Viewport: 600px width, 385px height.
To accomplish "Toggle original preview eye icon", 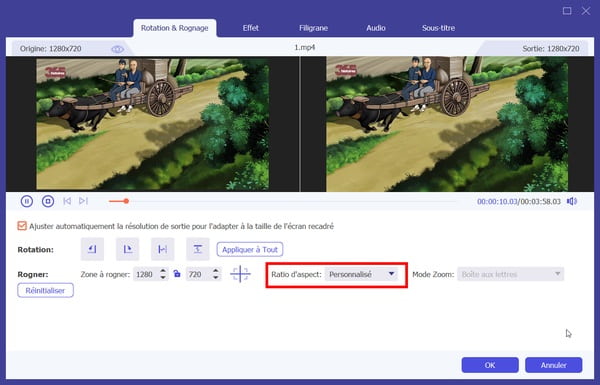I will pyautogui.click(x=117, y=49).
